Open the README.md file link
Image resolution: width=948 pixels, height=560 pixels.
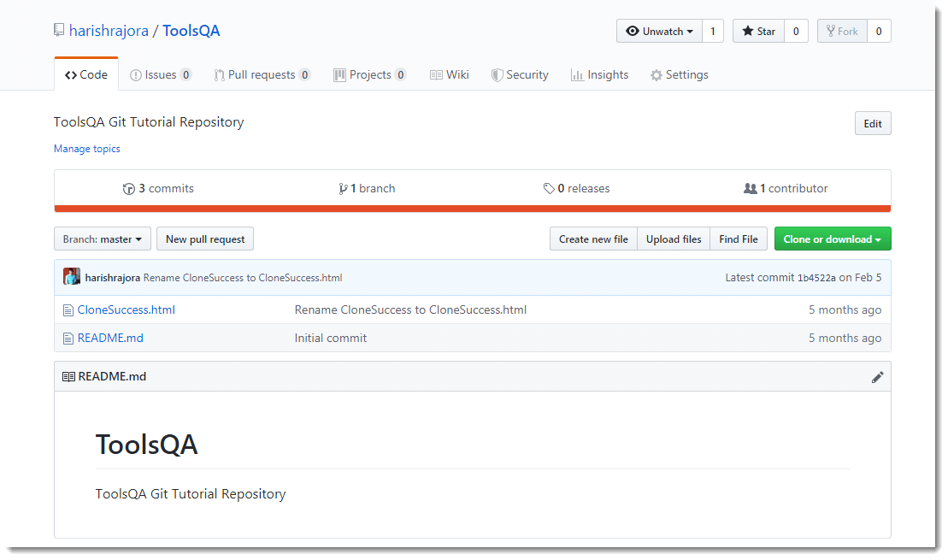(110, 338)
